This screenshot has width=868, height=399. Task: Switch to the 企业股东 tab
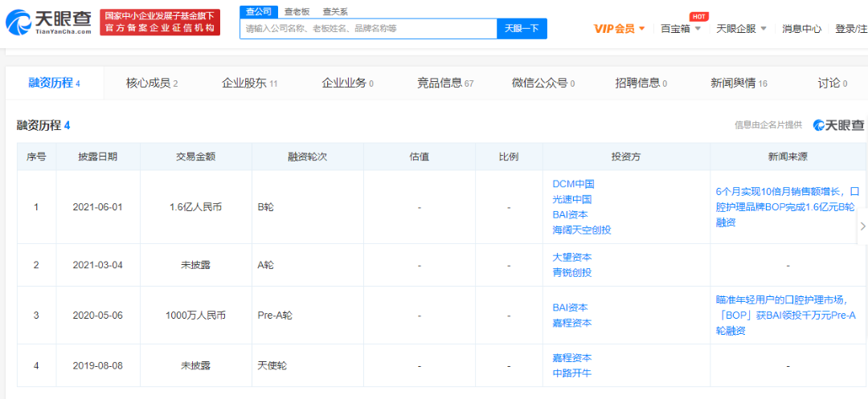(x=249, y=83)
